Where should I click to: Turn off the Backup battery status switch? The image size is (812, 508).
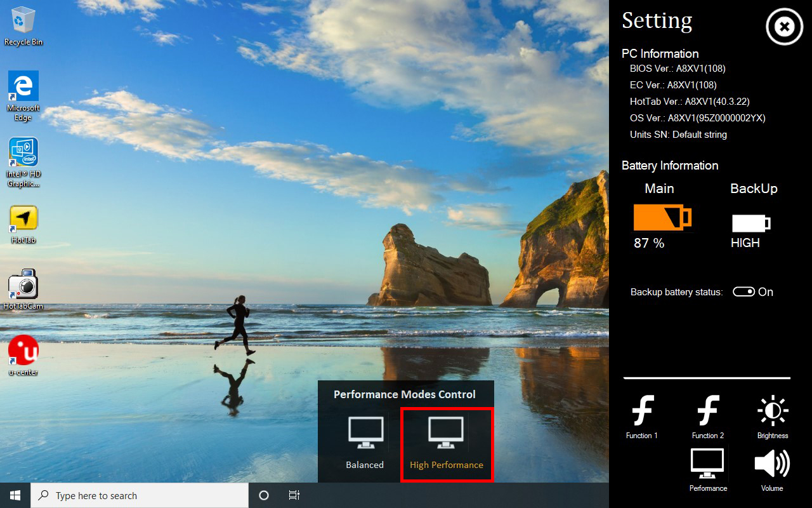click(743, 292)
